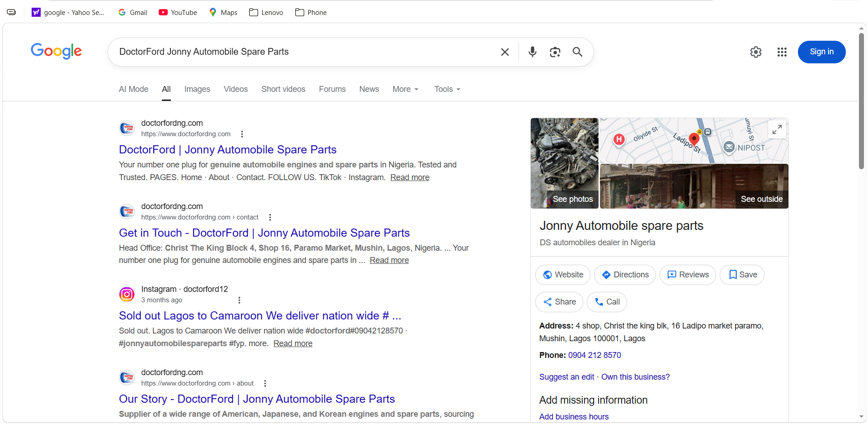The height and width of the screenshot is (424, 868).
Task: Get Directions to Jonny Automobile
Action: click(x=625, y=275)
